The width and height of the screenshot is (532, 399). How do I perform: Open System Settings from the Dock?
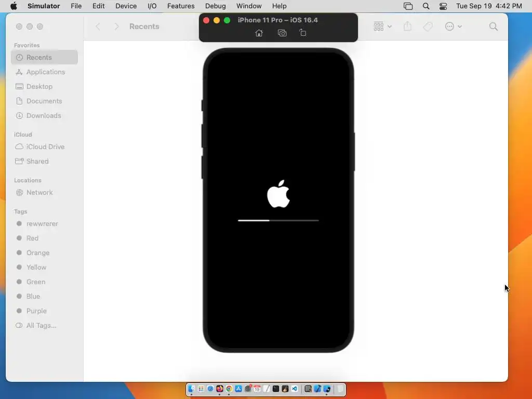pos(248,389)
